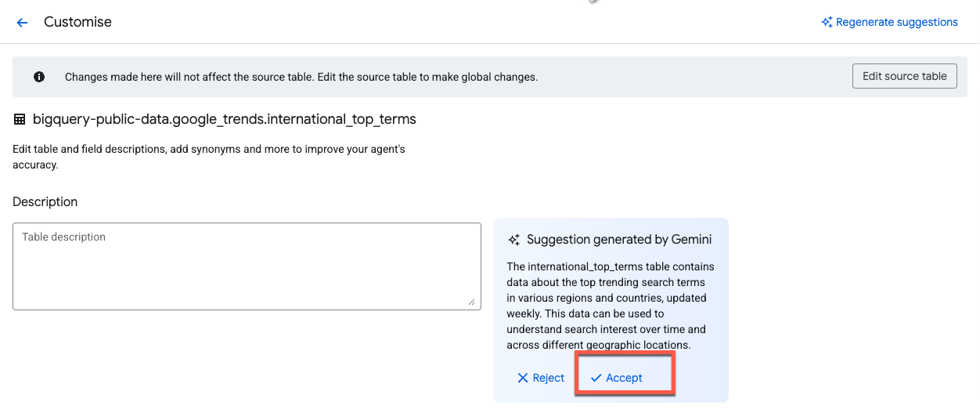Click the Gemini sparkle icon in the suggestion card
This screenshot has width=980, height=413.
coord(514,240)
